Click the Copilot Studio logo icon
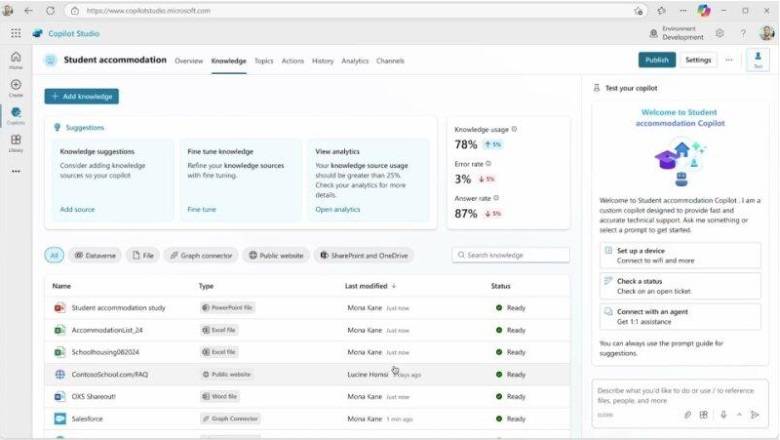This screenshot has width=780, height=440. (x=38, y=33)
